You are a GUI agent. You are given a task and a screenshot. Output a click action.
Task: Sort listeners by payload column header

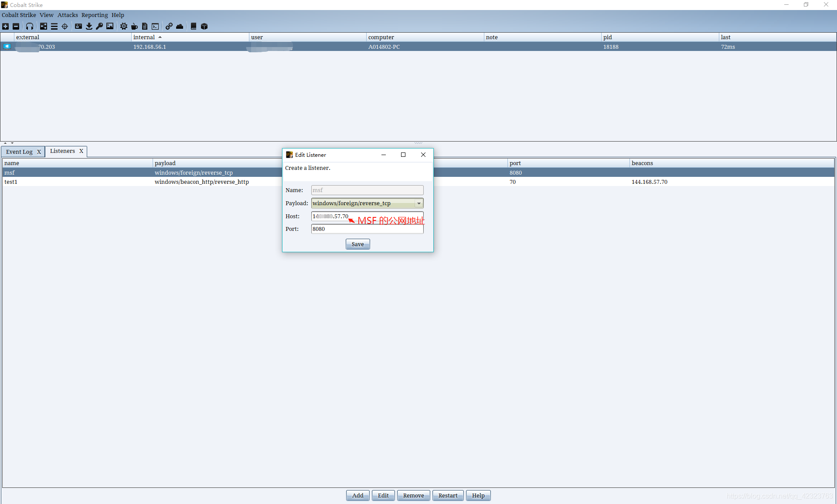pos(217,163)
